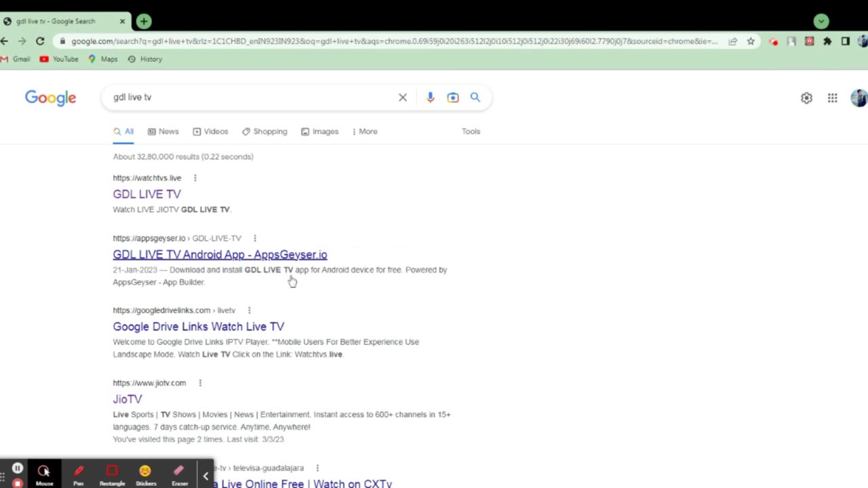This screenshot has width=868, height=488.
Task: Open the Extensions puzzle piece menu
Action: 827,41
